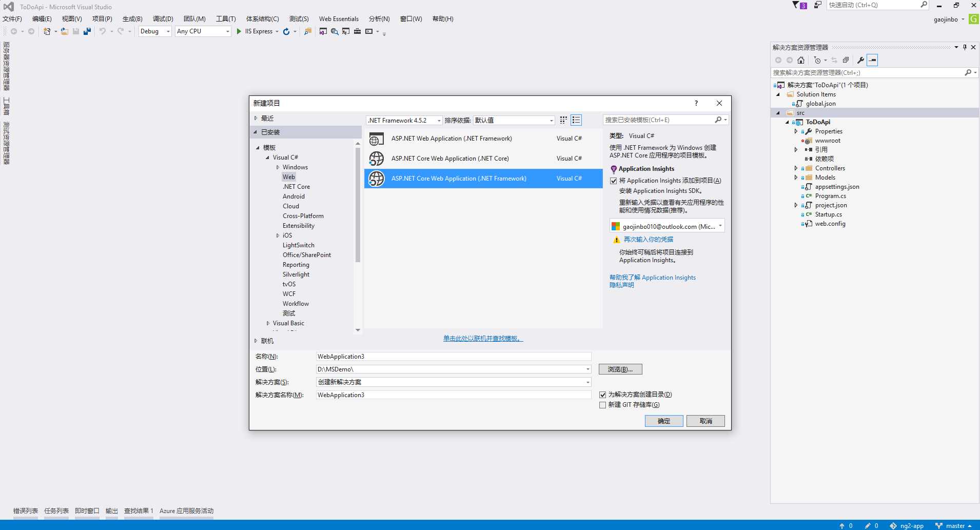Click Collapse All icon in Solution Explorer
Viewport: 980px width, 530px height.
(846, 60)
